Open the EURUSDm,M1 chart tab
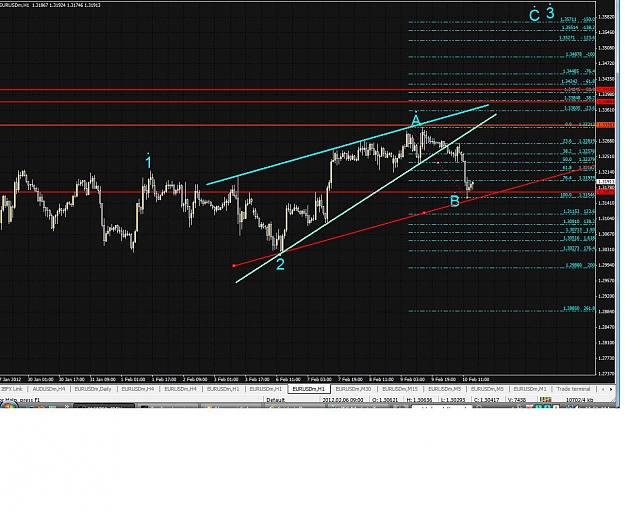This screenshot has height=513, width=625. coord(530,389)
